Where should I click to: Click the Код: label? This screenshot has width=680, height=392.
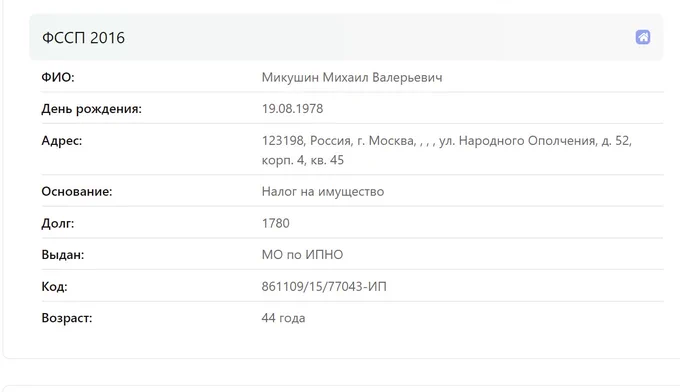[54, 287]
